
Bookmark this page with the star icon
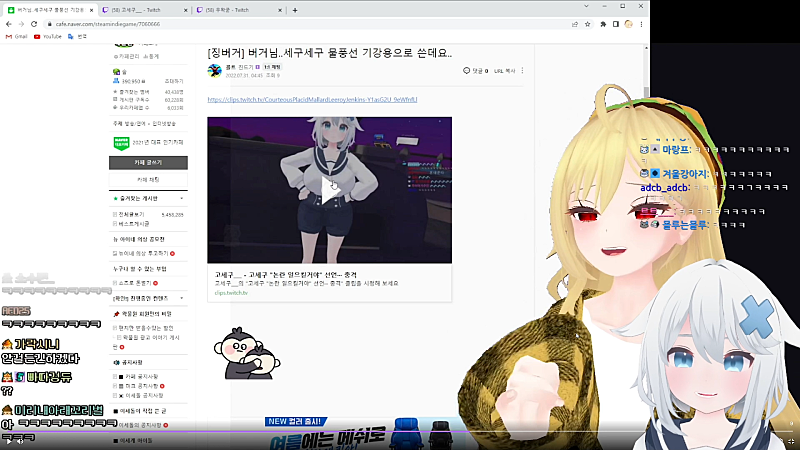pos(588,24)
